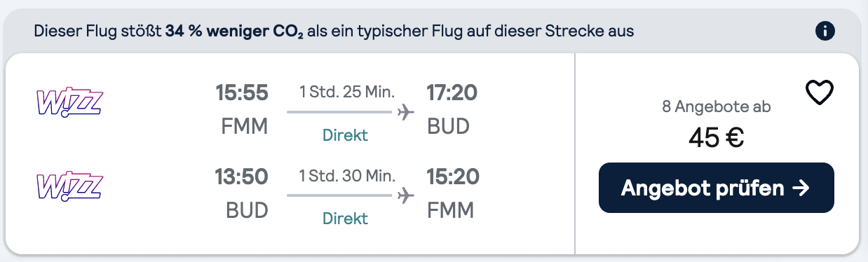
Task: Click the 13:50 return departure time
Action: click(241, 177)
